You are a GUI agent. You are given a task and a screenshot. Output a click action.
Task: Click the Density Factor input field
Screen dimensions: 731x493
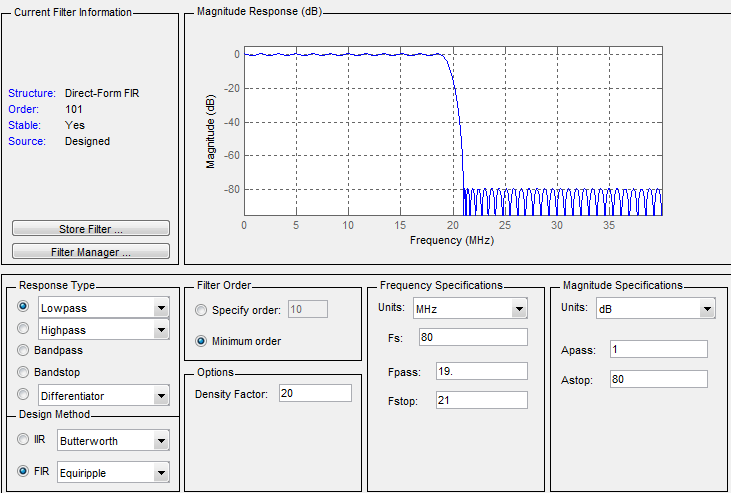(x=316, y=393)
